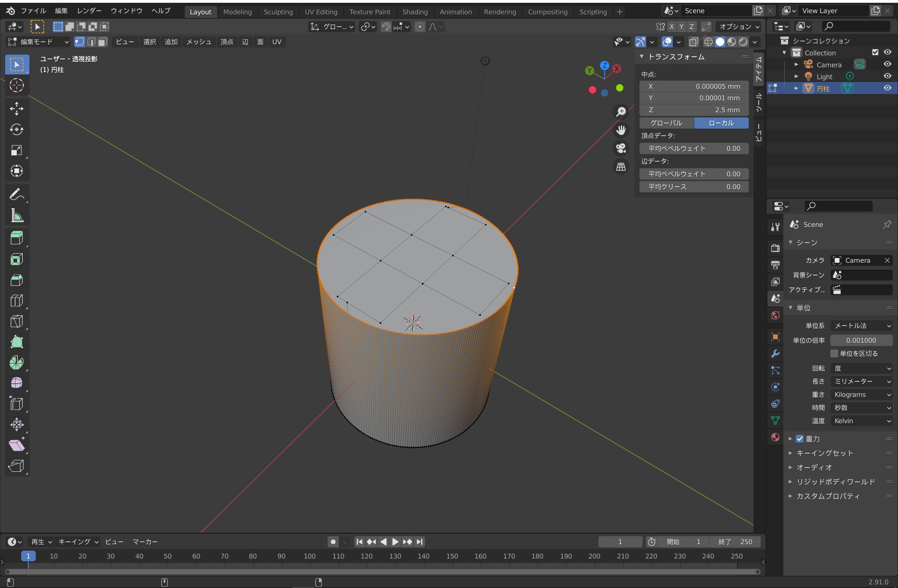Select the Knife tool in toolbar
Image resolution: width=898 pixels, height=588 pixels.
(16, 321)
